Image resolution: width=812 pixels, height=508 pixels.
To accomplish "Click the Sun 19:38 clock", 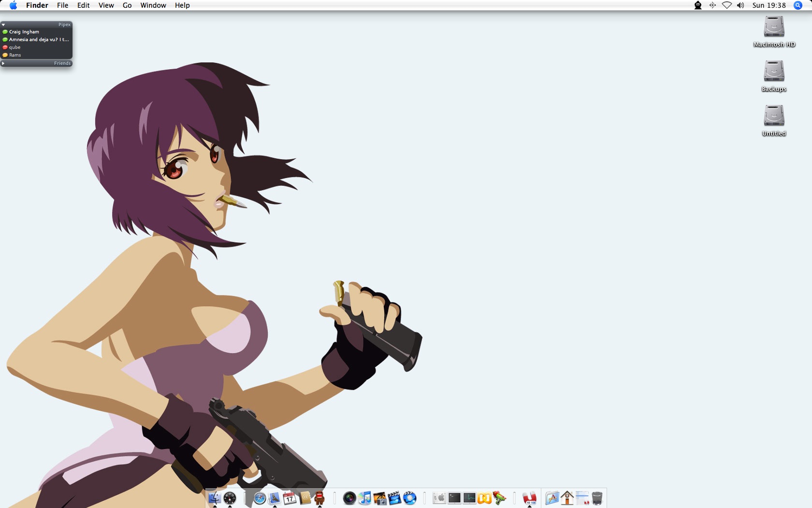I will [x=769, y=5].
